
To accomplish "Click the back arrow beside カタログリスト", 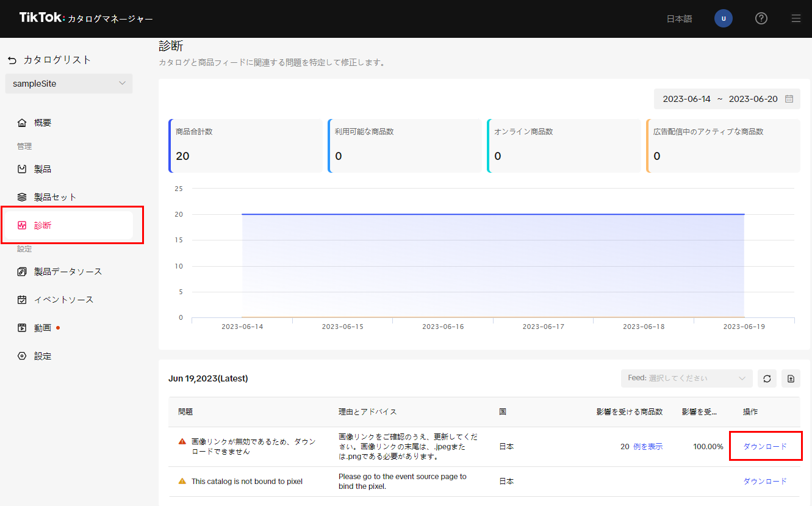I will [12, 60].
